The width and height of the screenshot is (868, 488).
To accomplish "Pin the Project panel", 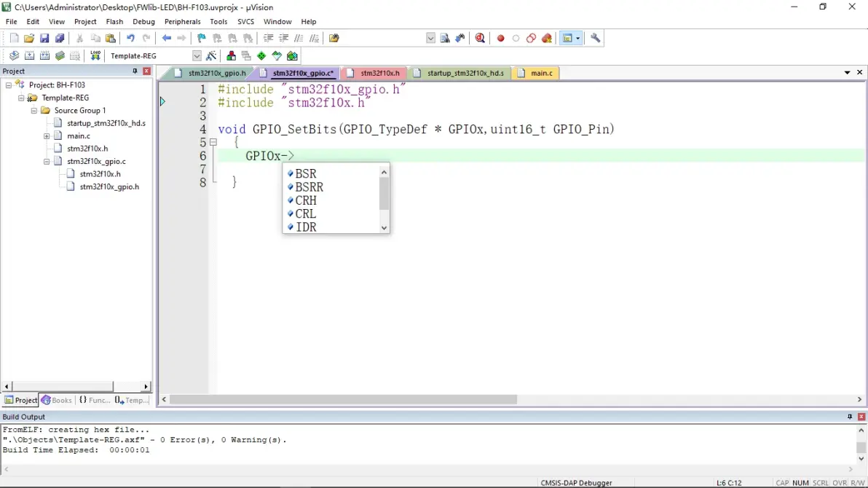I will pos(135,71).
